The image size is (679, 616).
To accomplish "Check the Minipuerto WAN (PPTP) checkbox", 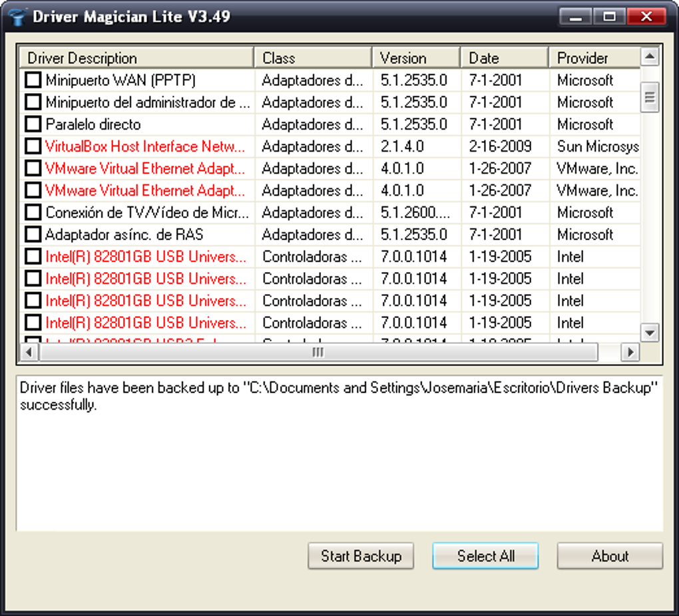I will tap(33, 80).
